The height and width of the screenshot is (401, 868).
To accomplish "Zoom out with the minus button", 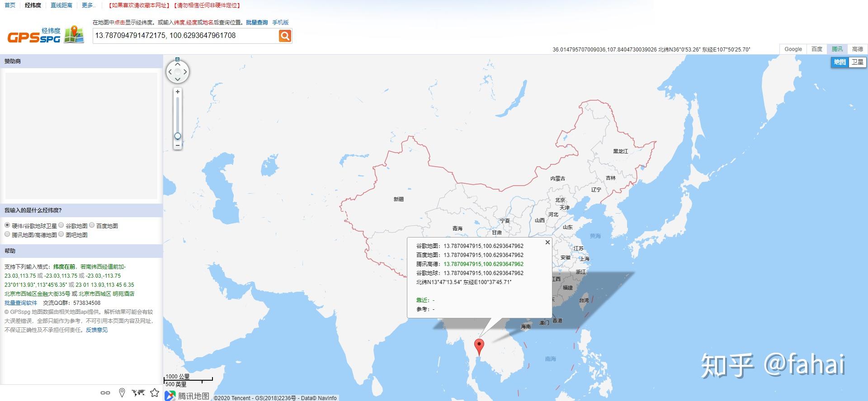I will (178, 145).
